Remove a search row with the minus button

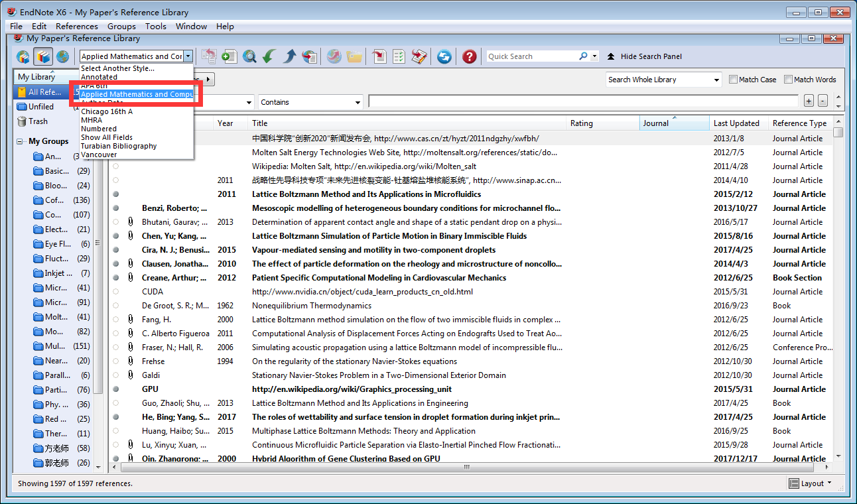[823, 101]
